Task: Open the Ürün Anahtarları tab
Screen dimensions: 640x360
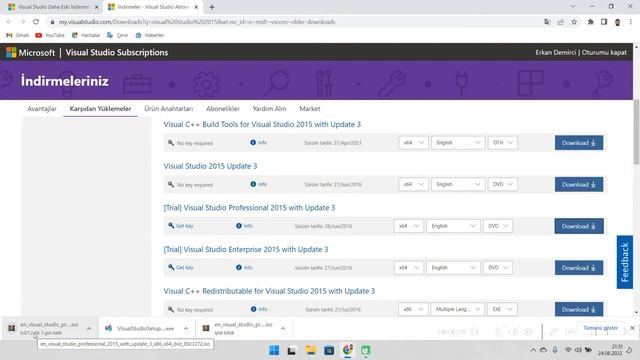Action: [x=169, y=109]
